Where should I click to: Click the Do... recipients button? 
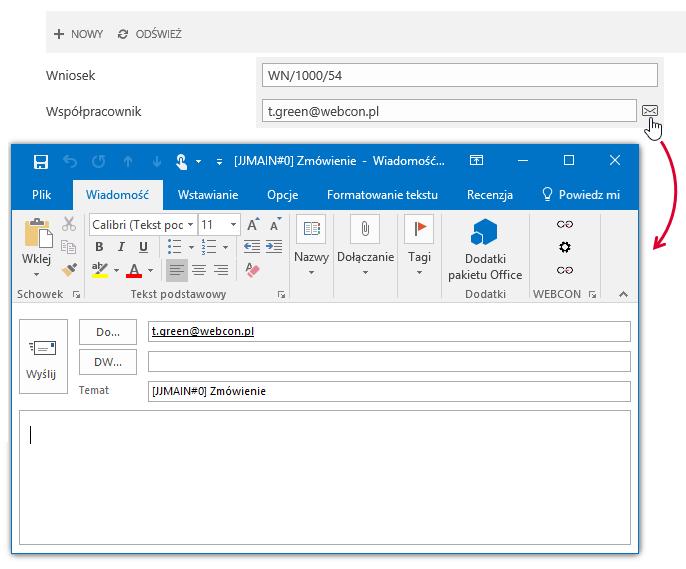click(x=108, y=332)
